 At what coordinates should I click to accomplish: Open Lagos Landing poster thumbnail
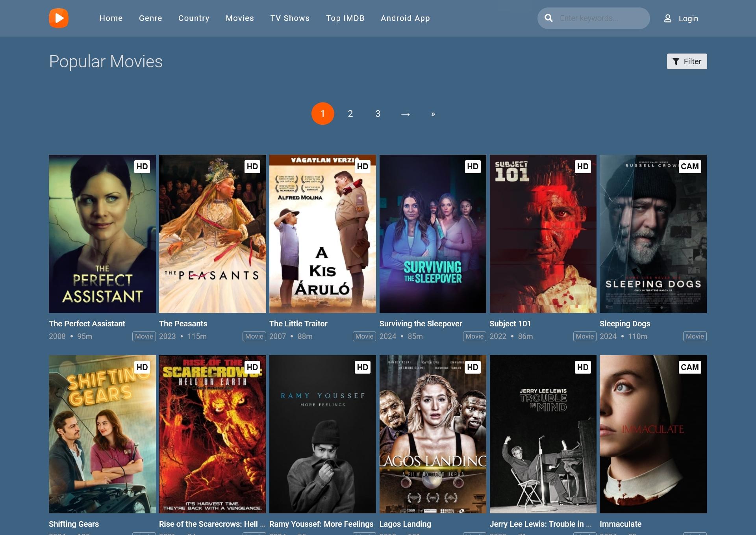click(x=433, y=434)
